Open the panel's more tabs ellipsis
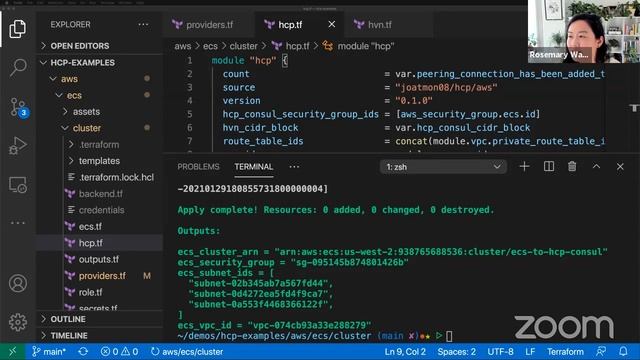This screenshot has height=360, width=640. [294, 167]
